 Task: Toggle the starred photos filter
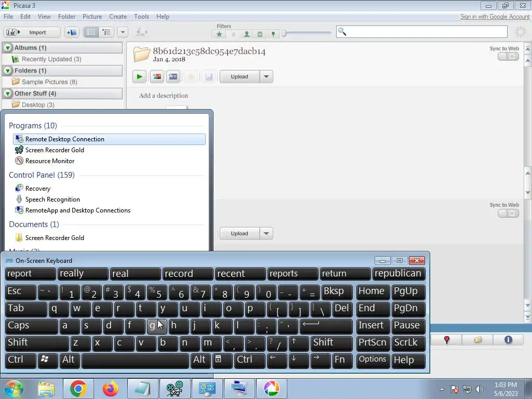point(219,34)
